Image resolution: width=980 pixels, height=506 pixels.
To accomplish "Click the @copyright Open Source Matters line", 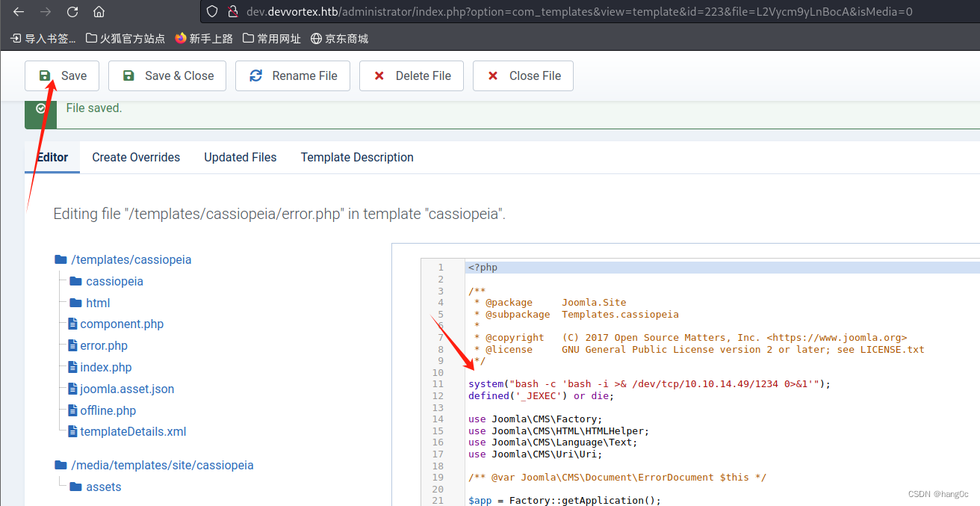I will click(690, 338).
